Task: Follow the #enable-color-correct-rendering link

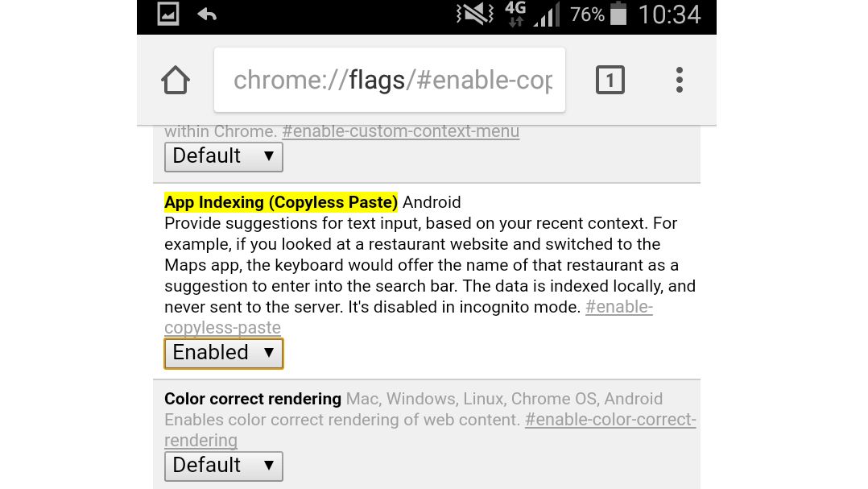Action: click(x=610, y=420)
